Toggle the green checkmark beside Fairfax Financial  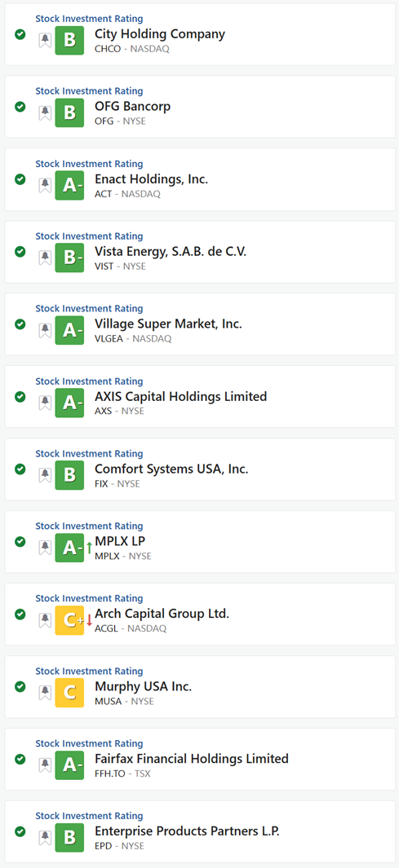click(x=20, y=759)
